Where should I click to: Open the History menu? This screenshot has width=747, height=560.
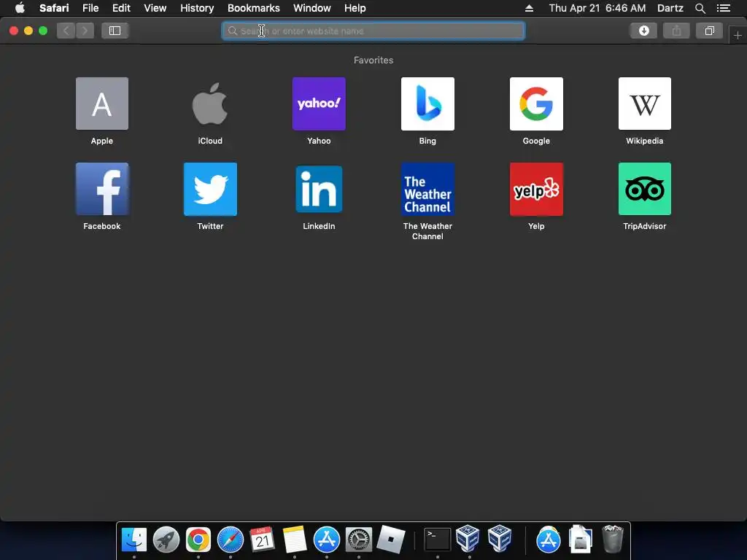pyautogui.click(x=197, y=8)
